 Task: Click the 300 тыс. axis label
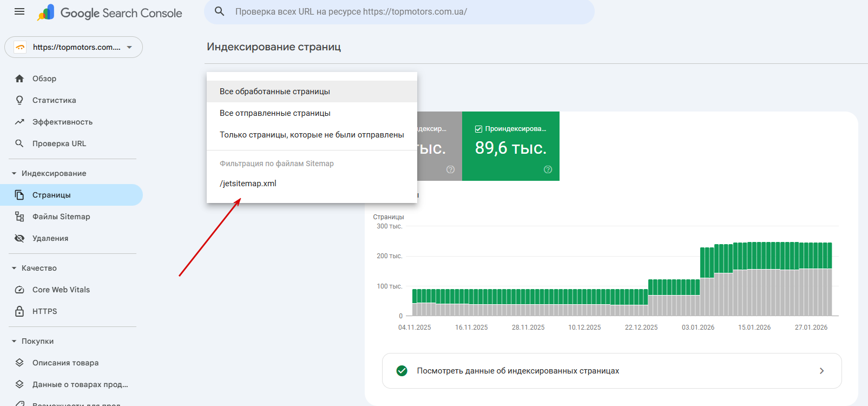[x=390, y=226]
